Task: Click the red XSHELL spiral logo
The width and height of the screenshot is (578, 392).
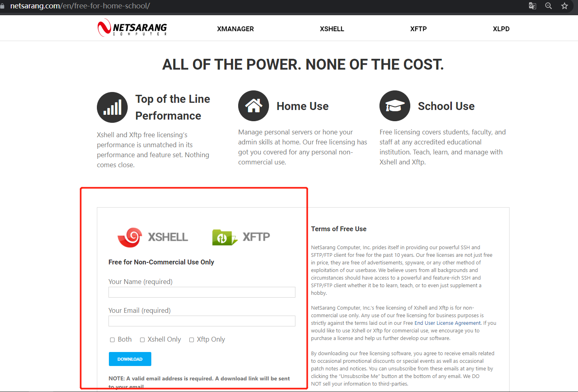Action: tap(130, 237)
